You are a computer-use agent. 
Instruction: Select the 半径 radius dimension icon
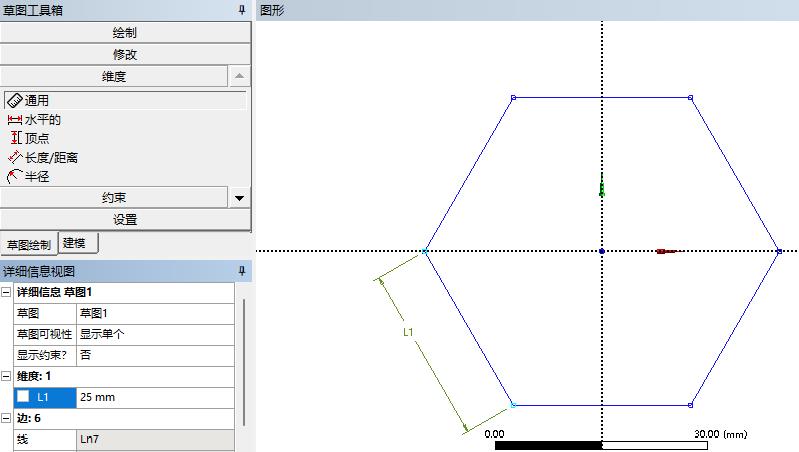(x=14, y=176)
